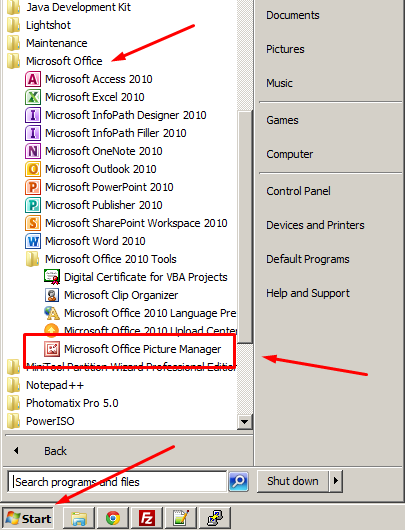The height and width of the screenshot is (530, 405).
Task: Select Microsoft Outlook 2010 text
Action: point(100,169)
